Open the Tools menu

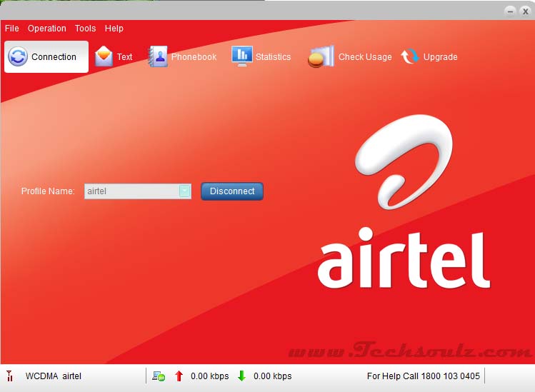click(x=85, y=29)
